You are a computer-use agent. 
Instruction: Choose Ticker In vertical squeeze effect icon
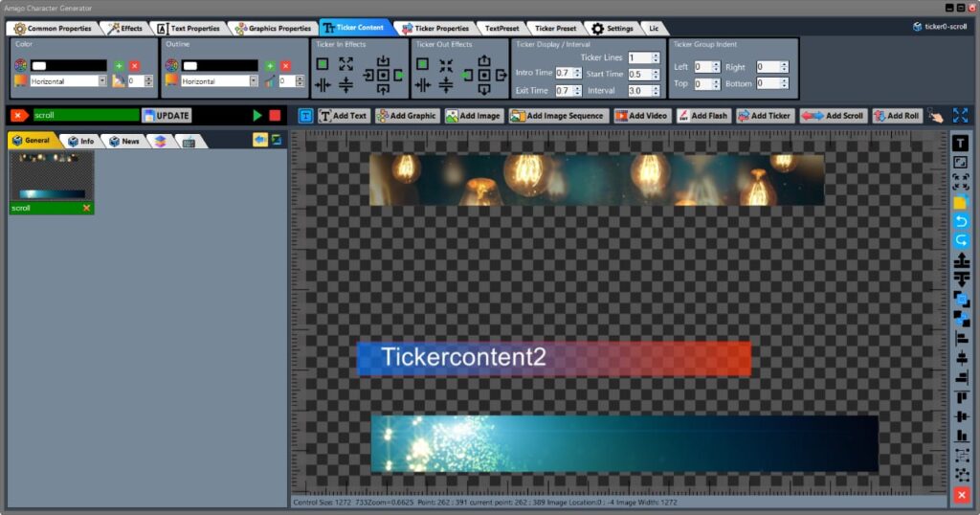tap(345, 85)
